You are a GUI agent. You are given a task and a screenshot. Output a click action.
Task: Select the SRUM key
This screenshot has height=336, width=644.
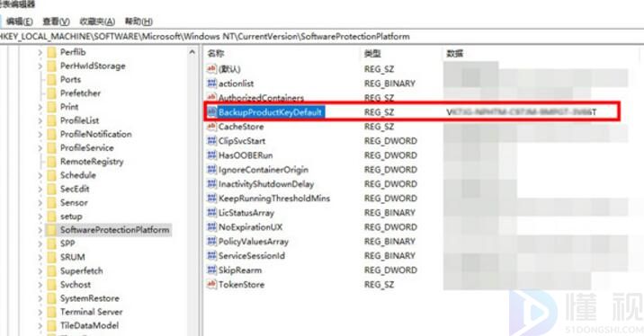(x=72, y=257)
